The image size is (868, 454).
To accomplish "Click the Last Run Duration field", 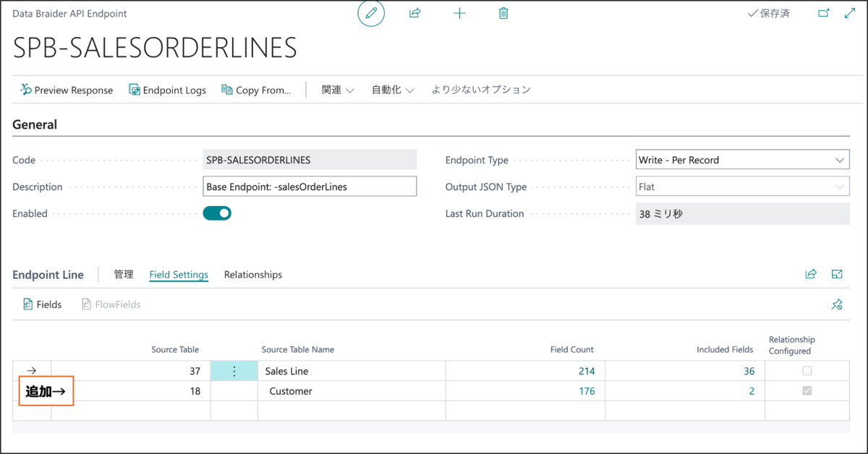I will 741,213.
